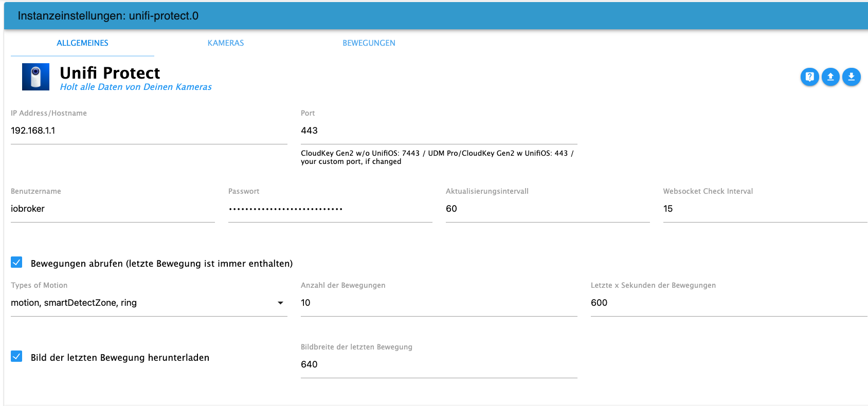
Task: Click the upload configuration icon
Action: 830,77
